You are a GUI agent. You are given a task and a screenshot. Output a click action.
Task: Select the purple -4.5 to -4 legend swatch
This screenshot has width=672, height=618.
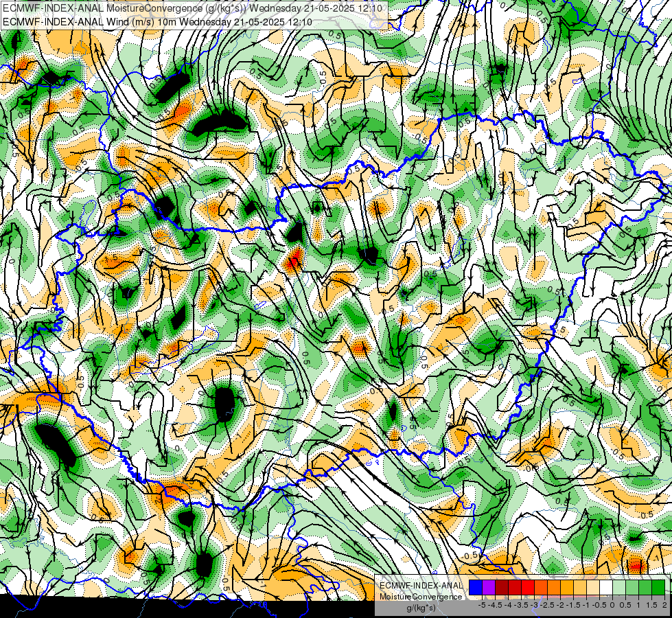coord(489,587)
